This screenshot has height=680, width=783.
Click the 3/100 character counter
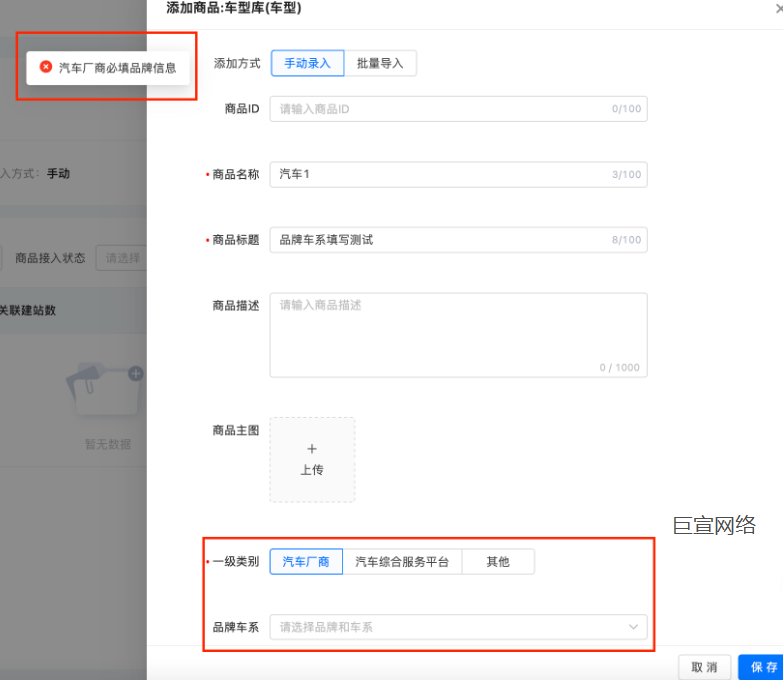click(x=626, y=174)
